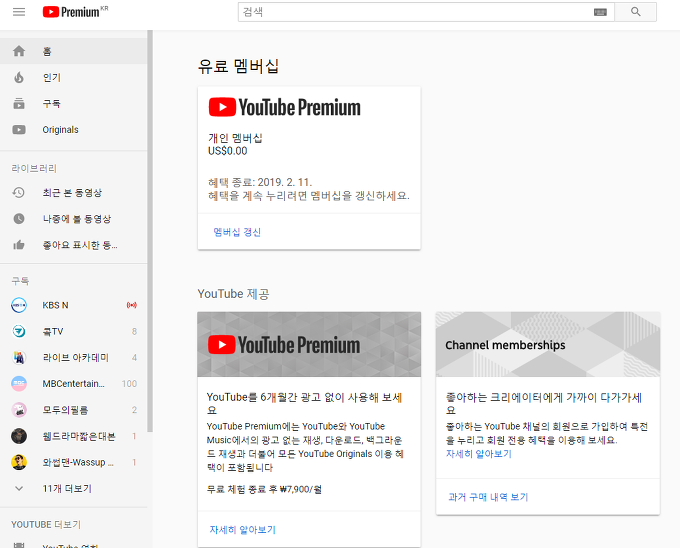The image size is (680, 548).
Task: Click the 모두의필름 channel name
Action: [65, 410]
